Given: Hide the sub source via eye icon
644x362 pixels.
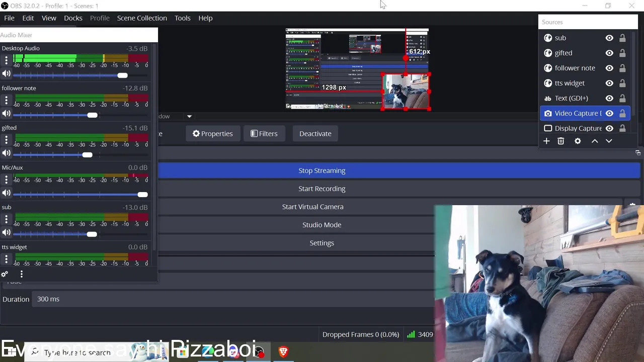Looking at the screenshot, I should [x=609, y=38].
